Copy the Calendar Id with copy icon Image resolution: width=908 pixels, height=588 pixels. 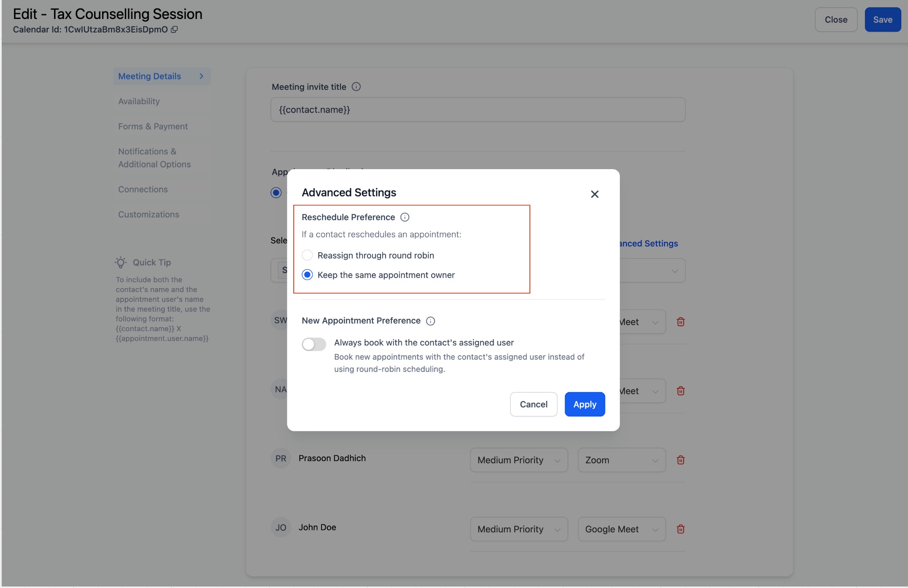click(x=174, y=30)
